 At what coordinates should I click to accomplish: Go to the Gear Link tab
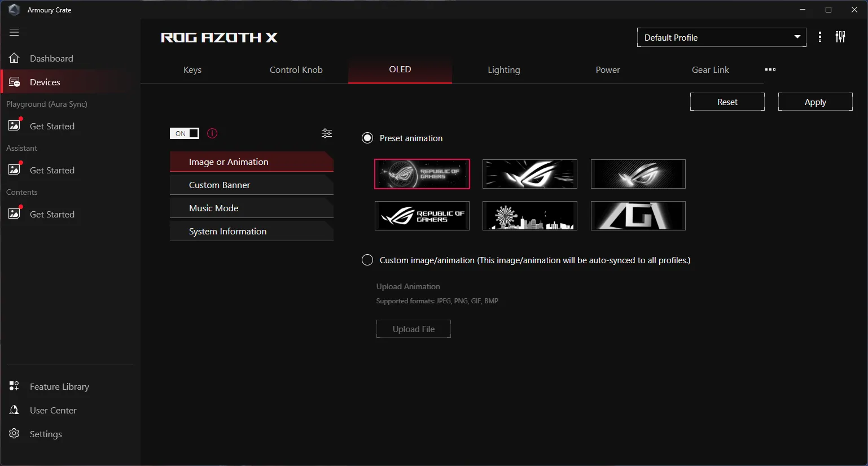pyautogui.click(x=711, y=70)
